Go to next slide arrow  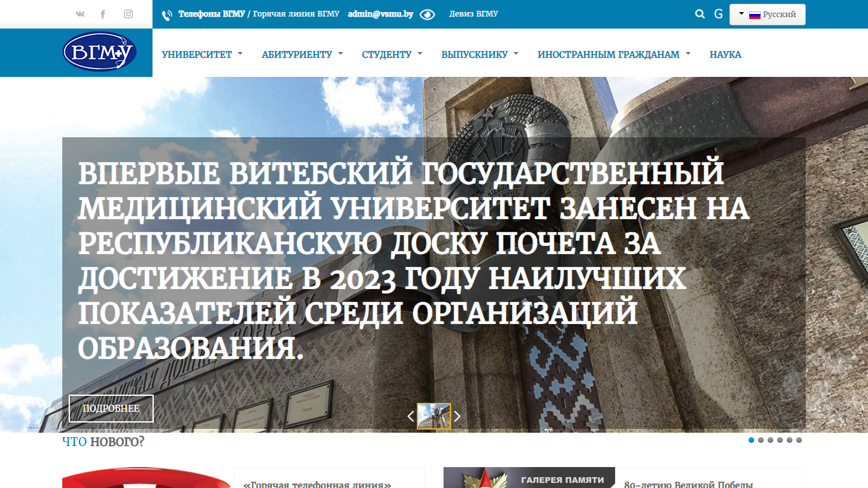point(457,416)
